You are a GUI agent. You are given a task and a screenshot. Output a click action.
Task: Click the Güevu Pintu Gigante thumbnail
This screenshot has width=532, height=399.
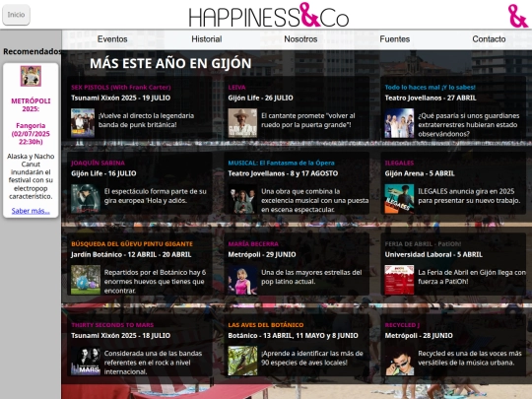[86, 280]
